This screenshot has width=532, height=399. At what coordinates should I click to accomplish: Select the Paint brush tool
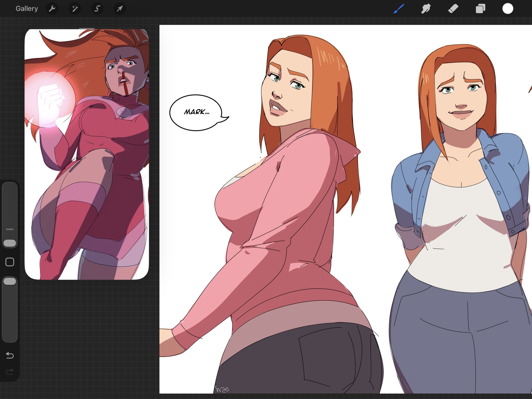pyautogui.click(x=399, y=9)
